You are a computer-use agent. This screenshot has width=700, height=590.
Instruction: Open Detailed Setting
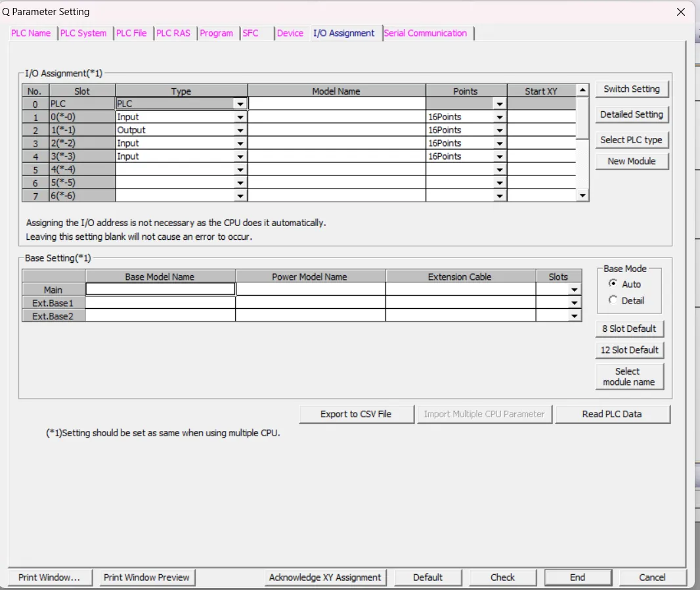coord(632,114)
